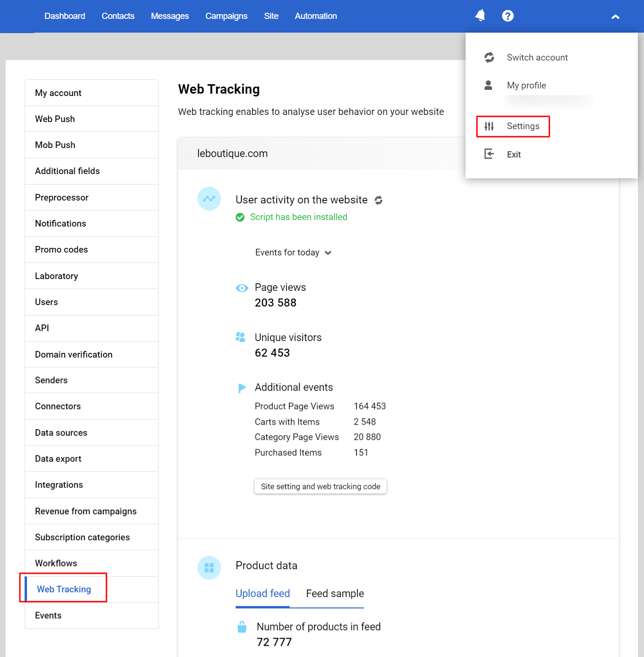Image resolution: width=644 pixels, height=657 pixels.
Task: Open the Senders section
Action: (92, 380)
